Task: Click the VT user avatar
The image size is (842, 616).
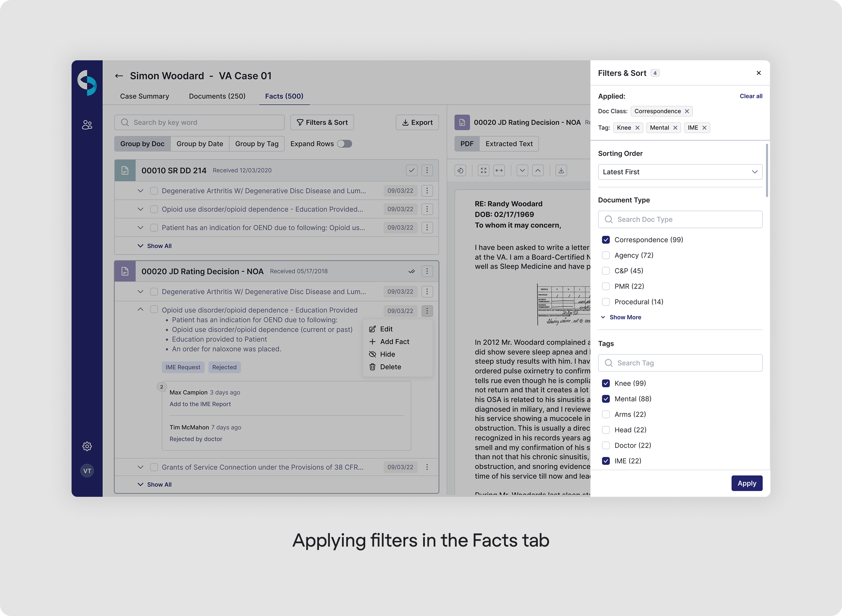Action: (x=87, y=471)
